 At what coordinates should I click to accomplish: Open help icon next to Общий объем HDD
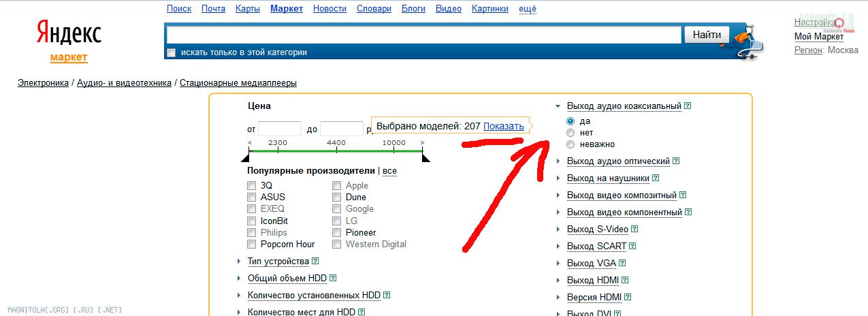coord(333,278)
